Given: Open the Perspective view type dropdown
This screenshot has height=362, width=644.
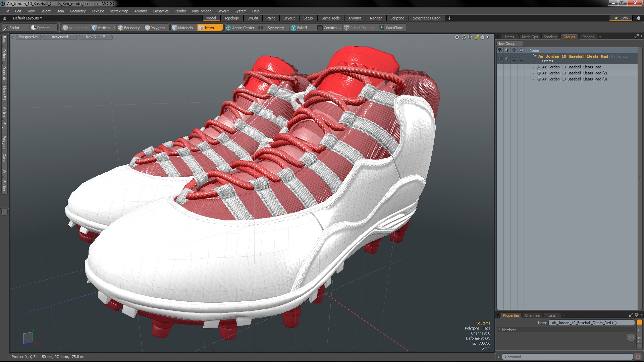Looking at the screenshot, I should click(28, 37).
